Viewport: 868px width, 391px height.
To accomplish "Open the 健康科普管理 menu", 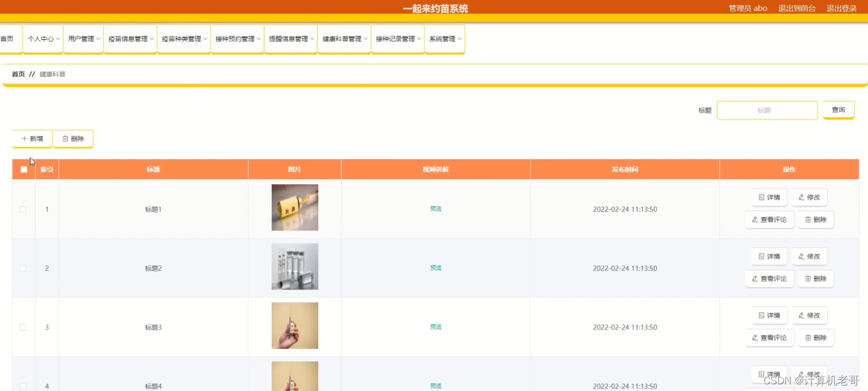I will pyautogui.click(x=344, y=39).
